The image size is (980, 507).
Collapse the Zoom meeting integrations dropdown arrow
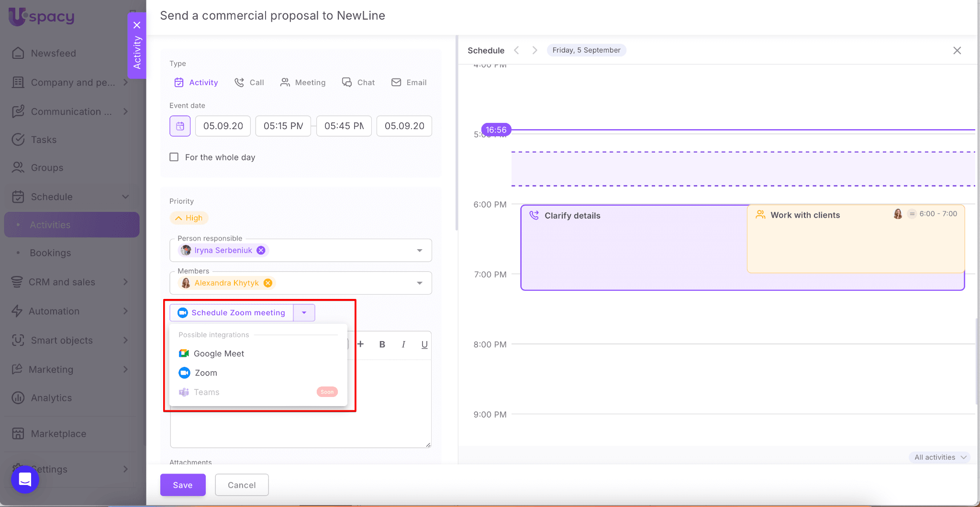coord(304,313)
